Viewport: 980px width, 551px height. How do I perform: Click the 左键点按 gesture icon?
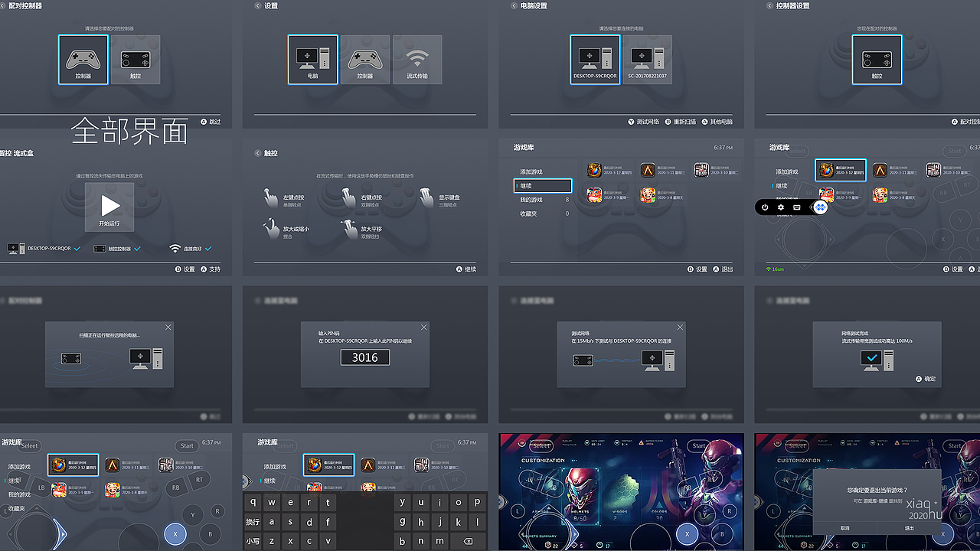(271, 200)
